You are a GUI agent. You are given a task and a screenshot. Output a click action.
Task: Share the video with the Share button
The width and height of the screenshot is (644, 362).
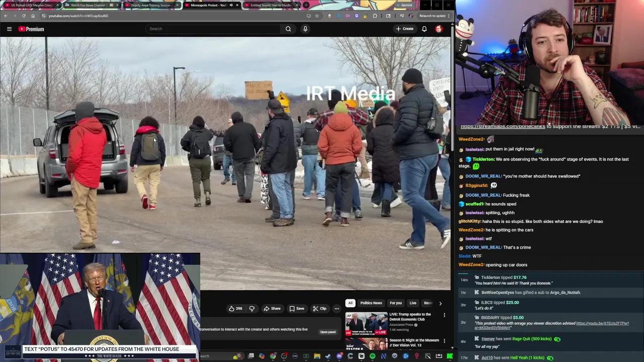click(272, 309)
